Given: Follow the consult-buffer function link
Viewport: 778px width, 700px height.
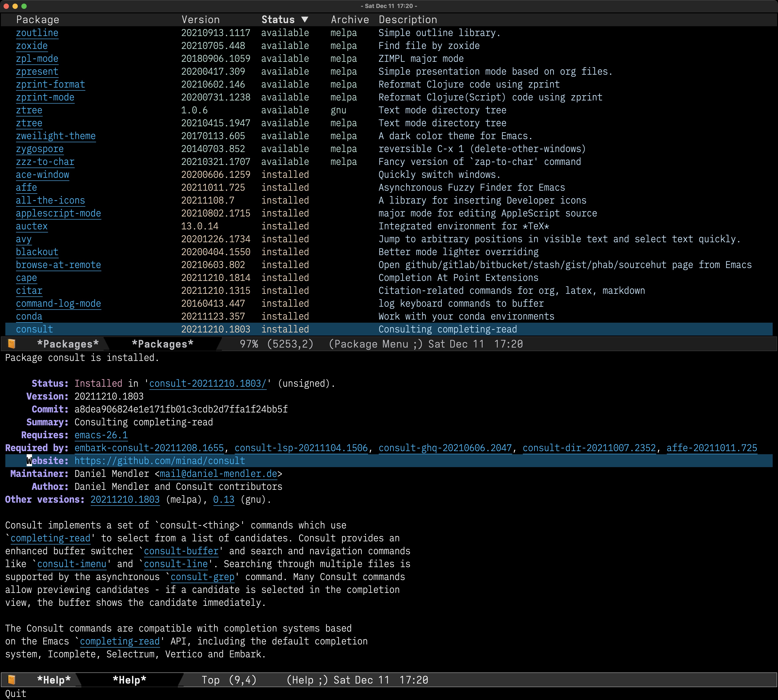Looking at the screenshot, I should [181, 551].
